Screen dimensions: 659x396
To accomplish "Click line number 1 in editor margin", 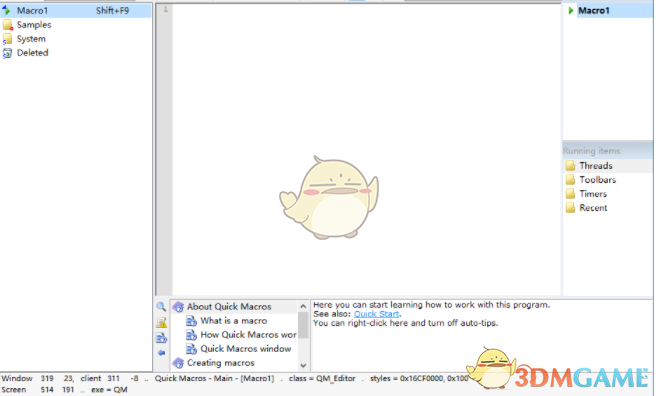I will [x=165, y=9].
